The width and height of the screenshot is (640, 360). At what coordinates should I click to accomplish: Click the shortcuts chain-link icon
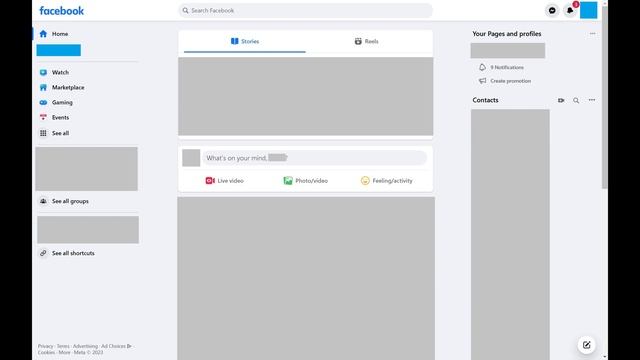[x=43, y=253]
